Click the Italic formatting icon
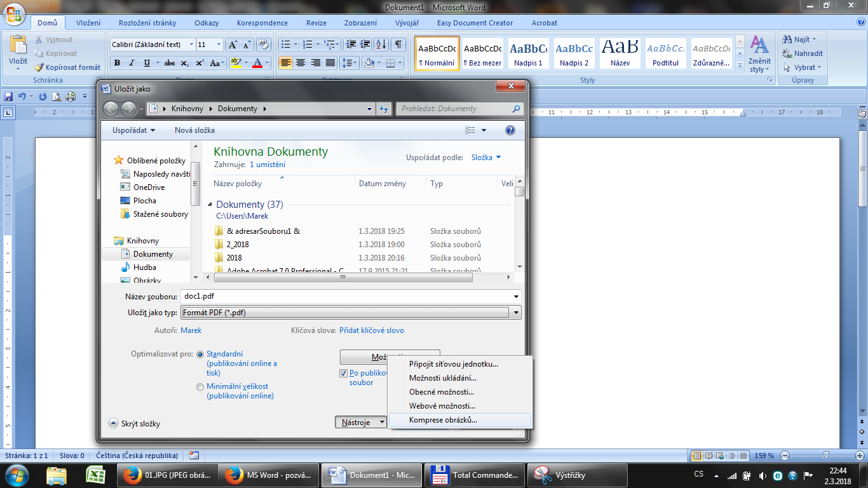The image size is (868, 488). (132, 63)
